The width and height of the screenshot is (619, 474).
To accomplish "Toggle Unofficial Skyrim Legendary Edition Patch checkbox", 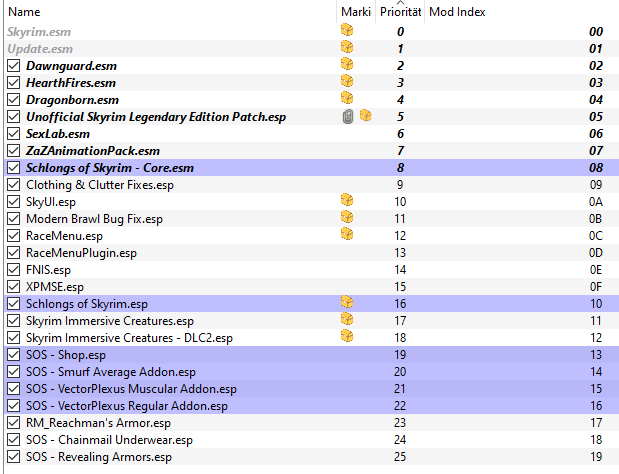I will click(13, 116).
